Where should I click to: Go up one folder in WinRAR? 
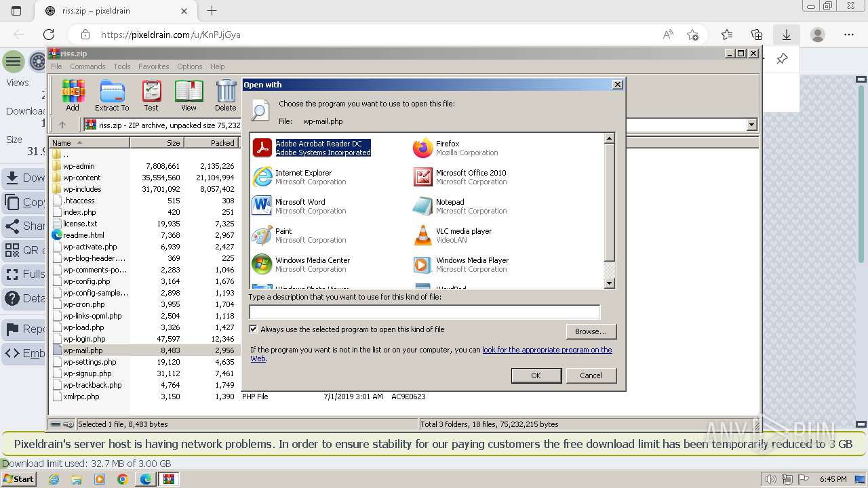tap(62, 125)
